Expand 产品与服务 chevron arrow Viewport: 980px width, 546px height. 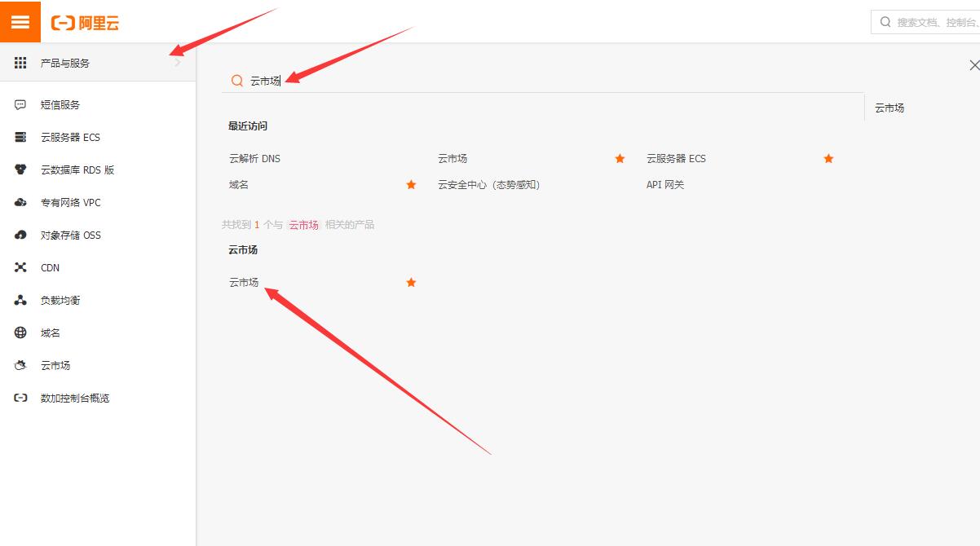(x=178, y=63)
